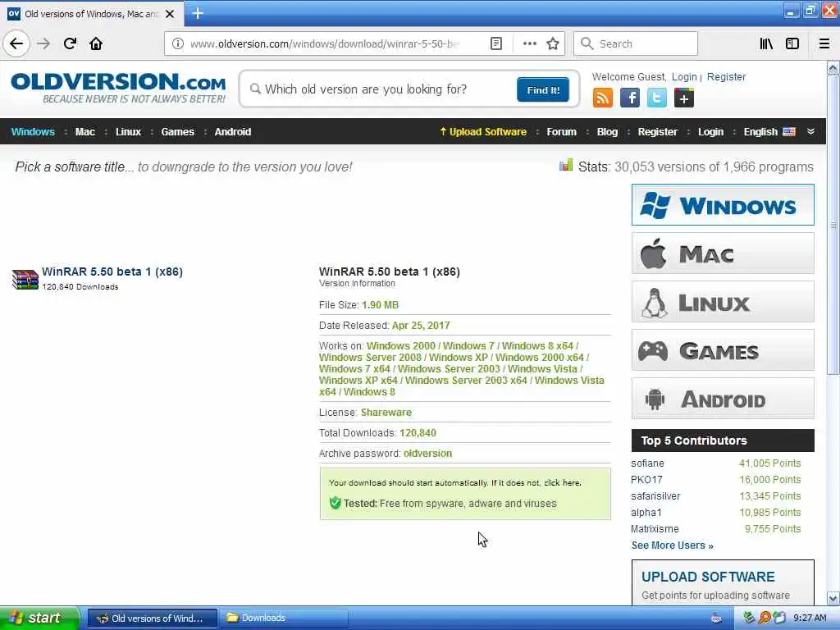Click the black plus share icon

[x=684, y=98]
